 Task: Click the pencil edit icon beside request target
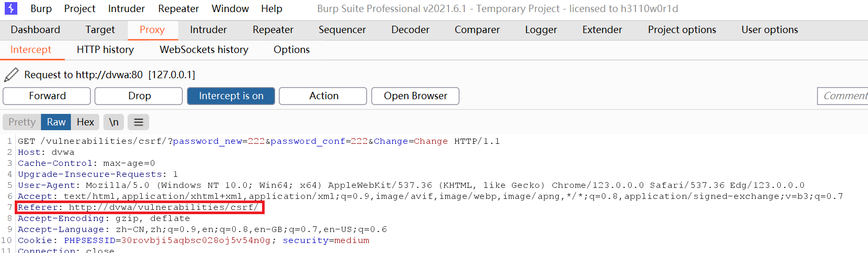11,75
